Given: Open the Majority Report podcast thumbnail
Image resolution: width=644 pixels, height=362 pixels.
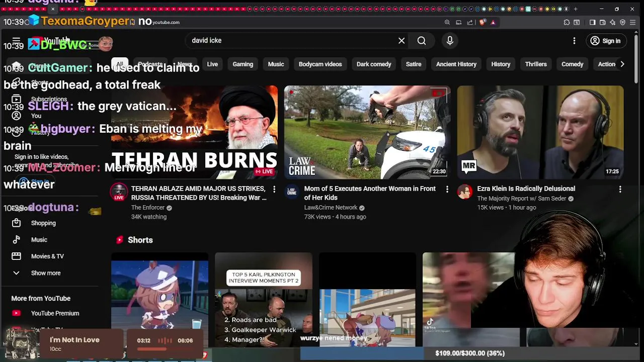Looking at the screenshot, I should [540, 132].
